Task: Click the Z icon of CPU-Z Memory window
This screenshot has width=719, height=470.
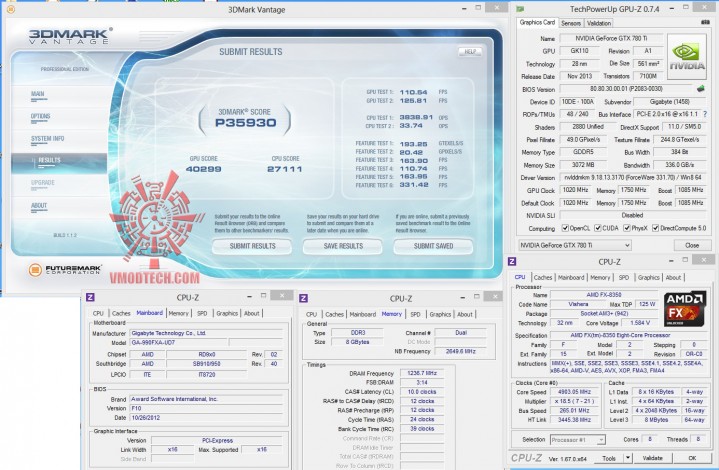Action: pos(303,298)
